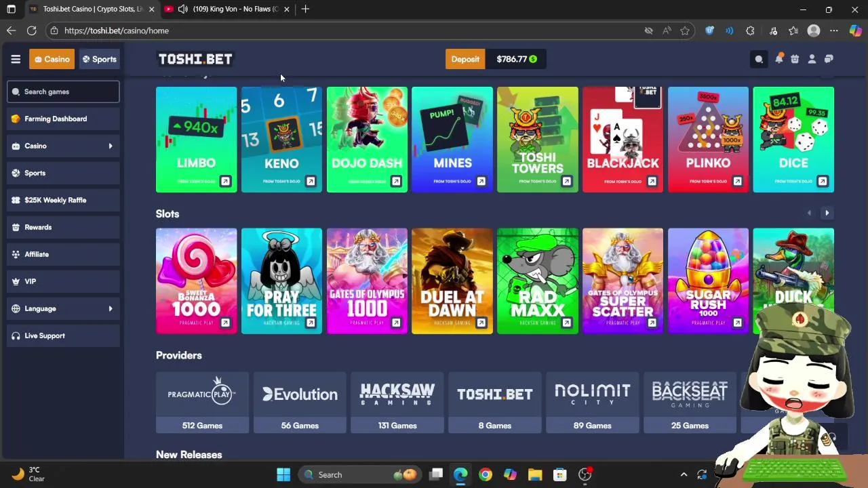
Task: Open the chat bubbles icon
Action: pyautogui.click(x=829, y=59)
